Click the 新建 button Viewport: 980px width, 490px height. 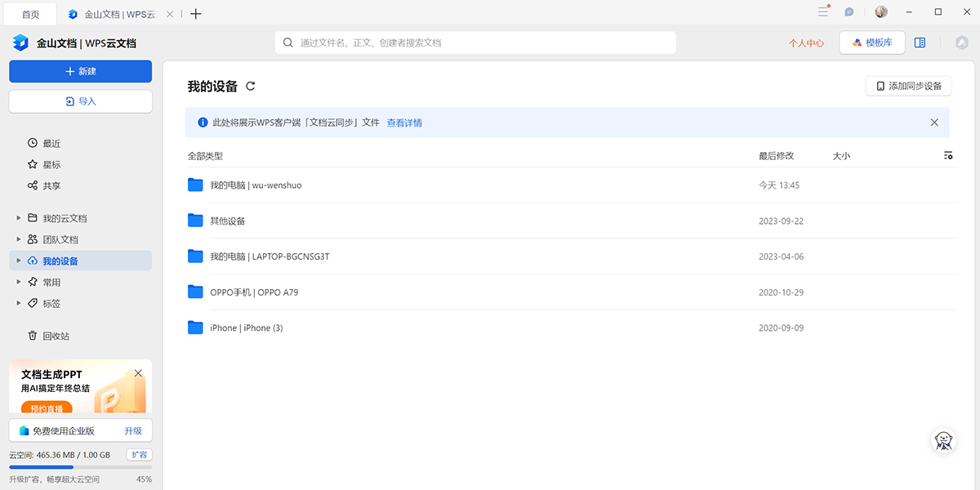coord(80,71)
